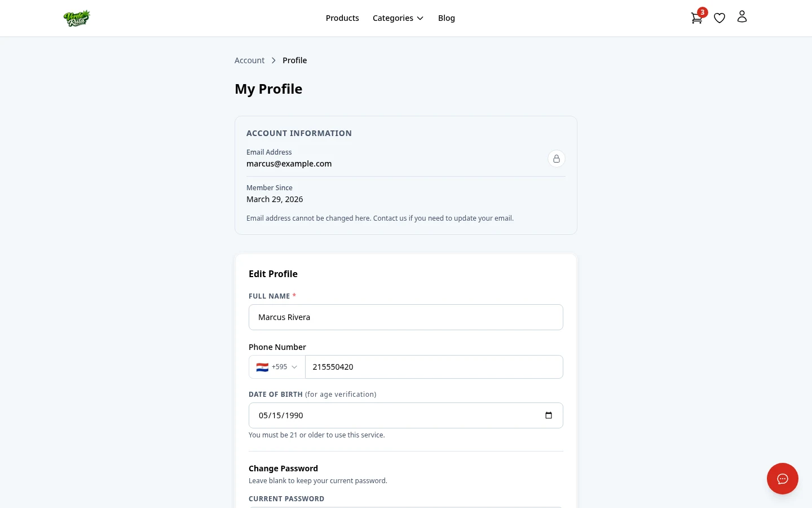Open the user account icon
The width and height of the screenshot is (812, 508).
click(742, 17)
